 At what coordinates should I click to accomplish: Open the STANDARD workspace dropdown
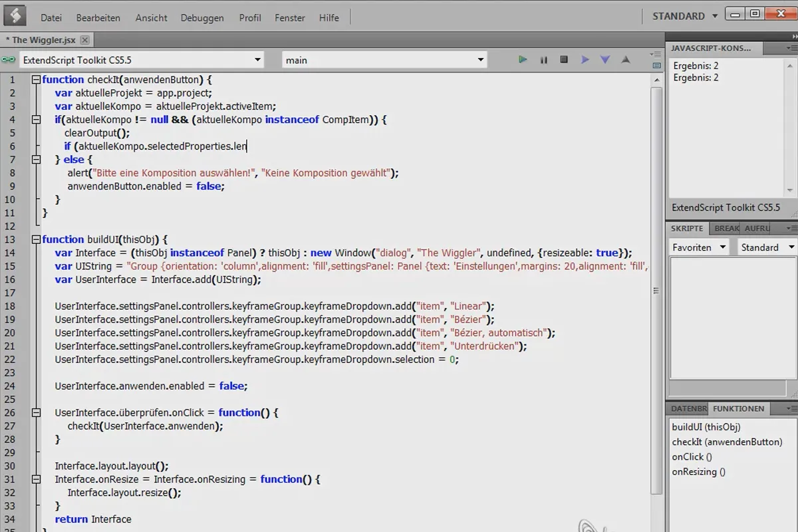pyautogui.click(x=685, y=15)
